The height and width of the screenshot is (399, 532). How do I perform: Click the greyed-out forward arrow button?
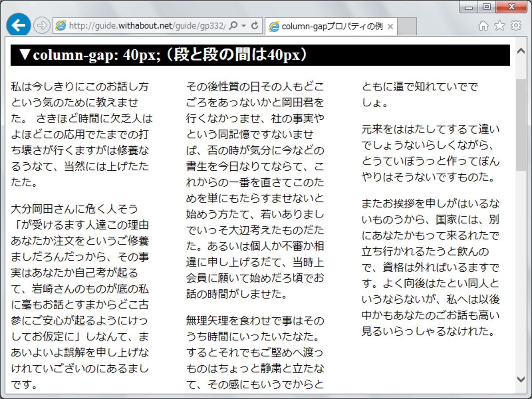42,26
